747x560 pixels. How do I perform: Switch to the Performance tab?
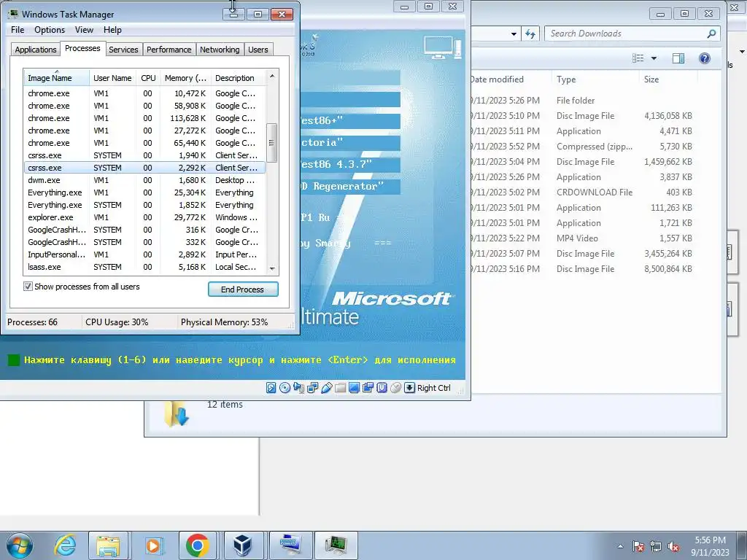pos(169,50)
